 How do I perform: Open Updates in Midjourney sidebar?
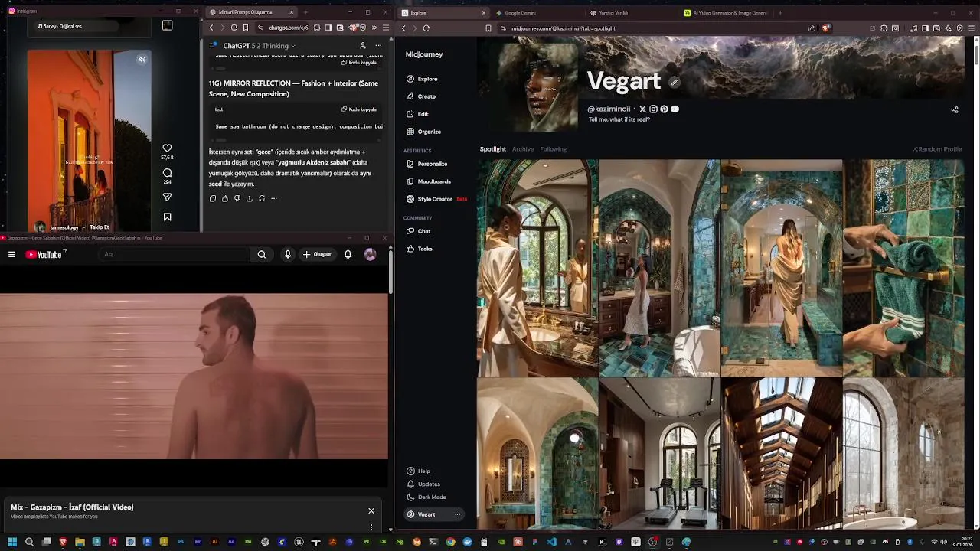click(423, 484)
